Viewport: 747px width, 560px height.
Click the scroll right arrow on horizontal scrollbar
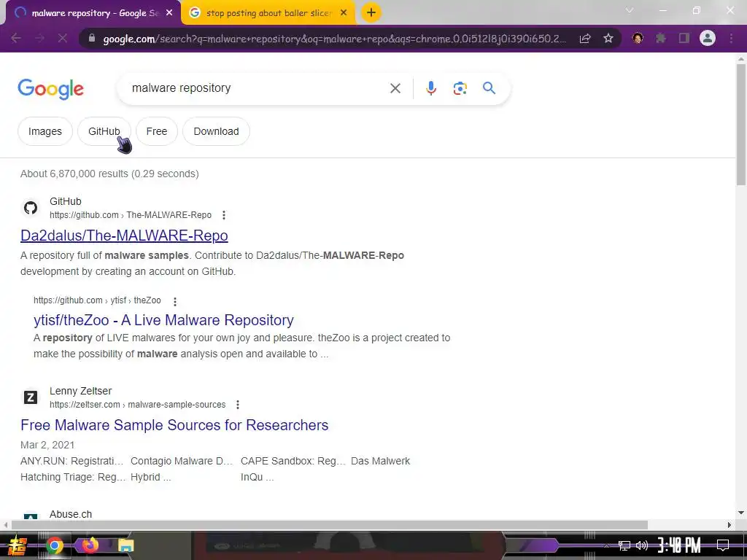(729, 525)
